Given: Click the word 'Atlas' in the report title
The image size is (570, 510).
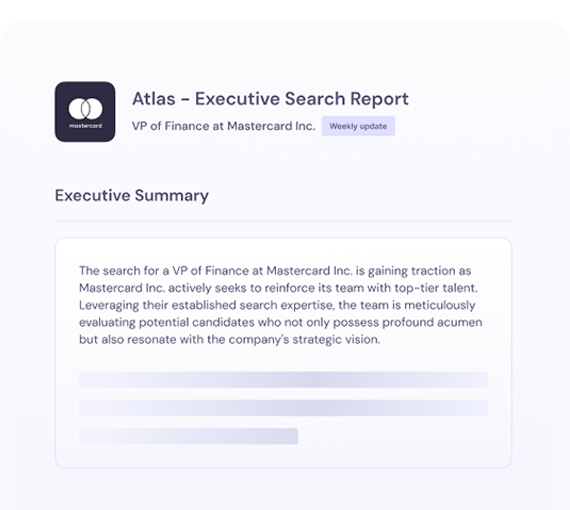Looking at the screenshot, I should pos(154,99).
